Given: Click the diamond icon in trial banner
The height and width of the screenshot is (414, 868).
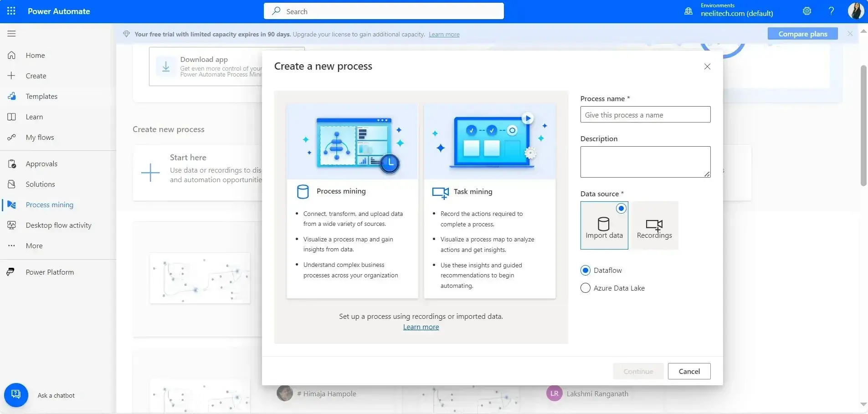Looking at the screenshot, I should [127, 34].
